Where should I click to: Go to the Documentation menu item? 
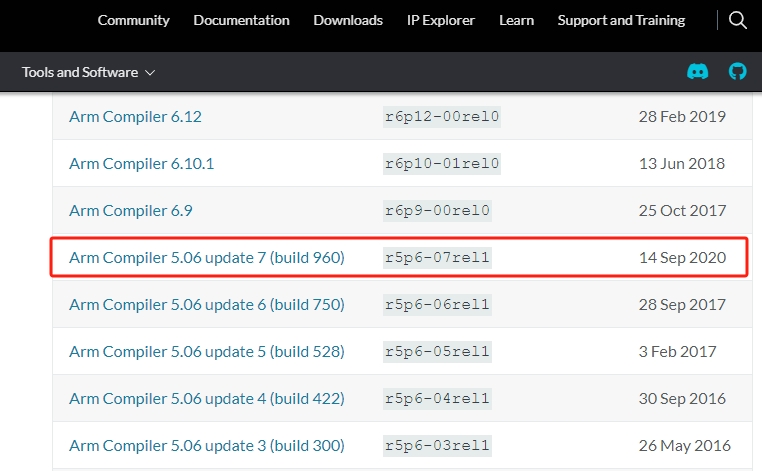241,20
